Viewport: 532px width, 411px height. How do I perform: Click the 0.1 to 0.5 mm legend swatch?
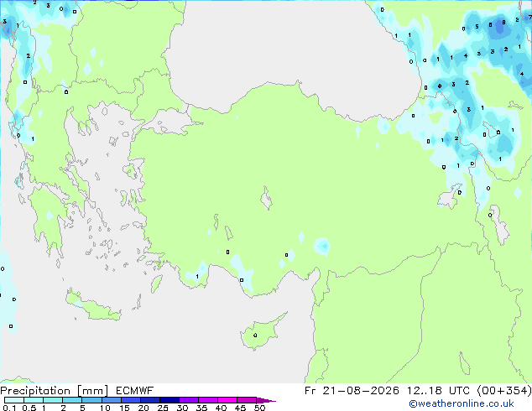[x=14, y=400]
